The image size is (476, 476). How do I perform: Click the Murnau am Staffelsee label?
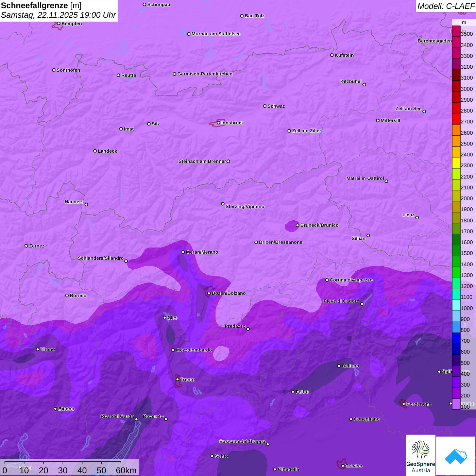216,34
